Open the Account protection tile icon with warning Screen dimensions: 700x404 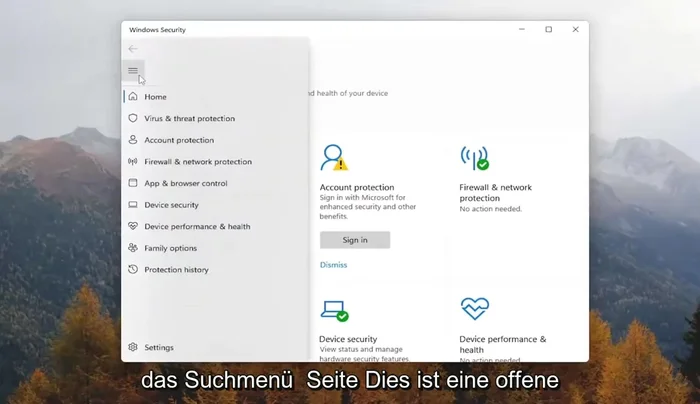coord(334,158)
